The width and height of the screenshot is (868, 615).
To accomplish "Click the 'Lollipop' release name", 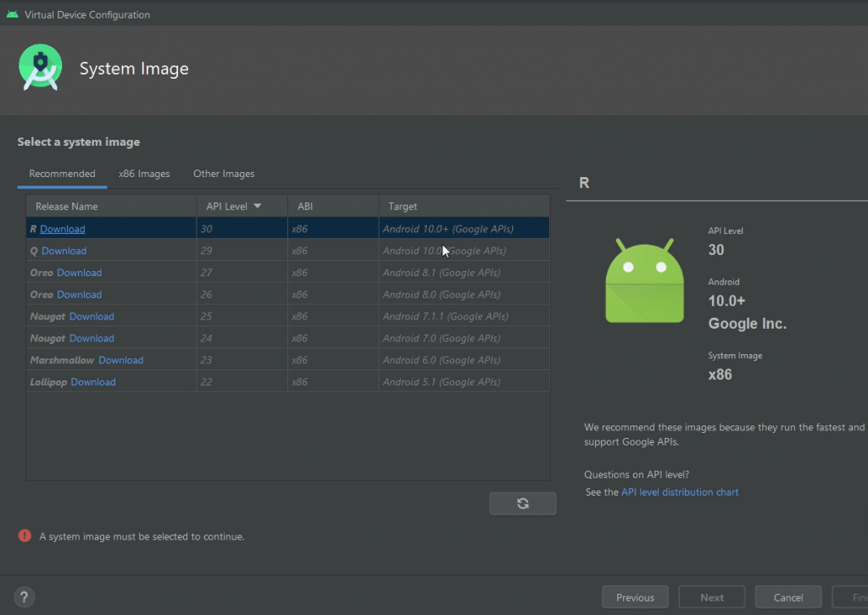I will 48,382.
